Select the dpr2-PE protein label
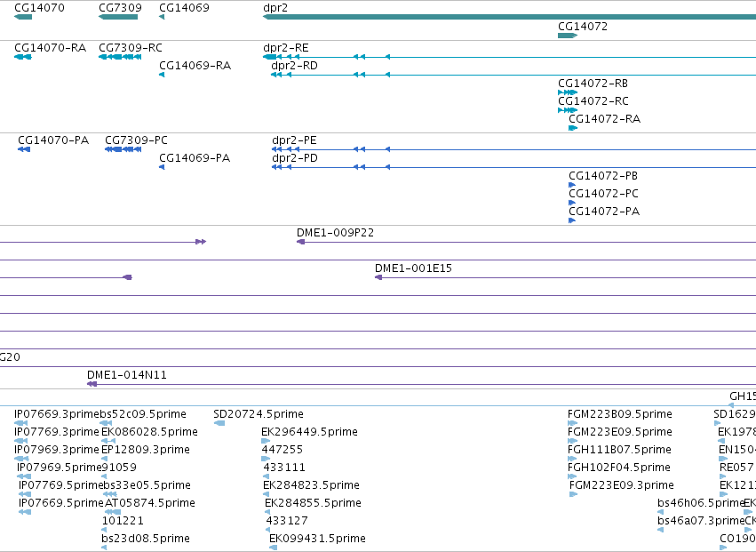The width and height of the screenshot is (756, 552). pos(294,140)
